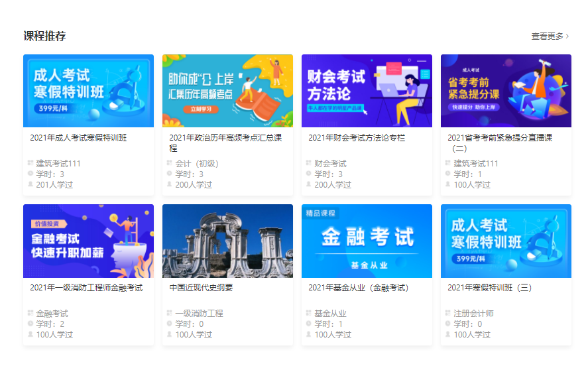
Task: Click the 省考考前紧急提分课 banner thumbnail
Action: click(x=506, y=91)
